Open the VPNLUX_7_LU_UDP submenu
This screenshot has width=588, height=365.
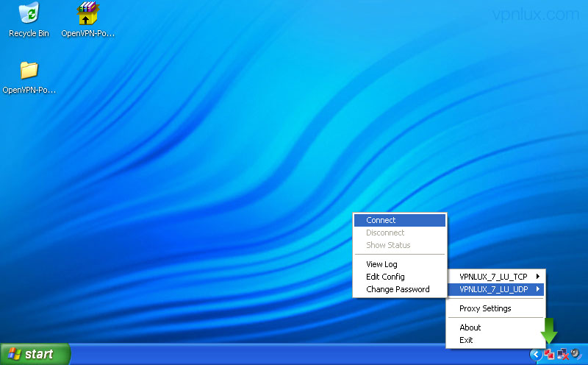click(x=495, y=289)
